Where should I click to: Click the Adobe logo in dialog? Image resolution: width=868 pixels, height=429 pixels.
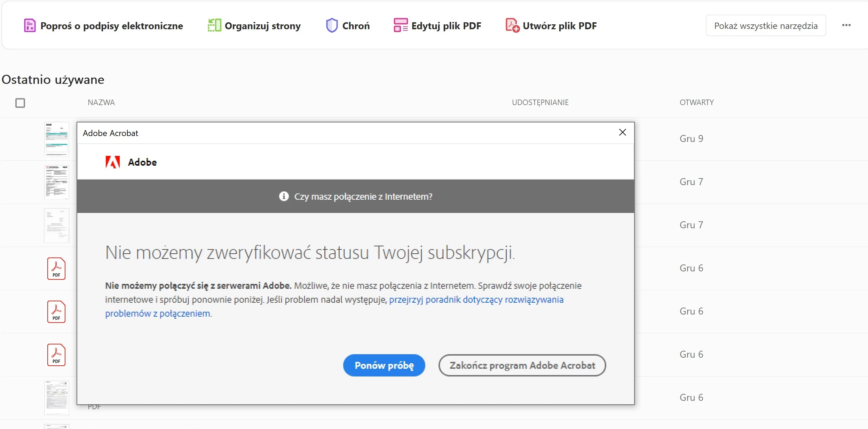pos(113,162)
